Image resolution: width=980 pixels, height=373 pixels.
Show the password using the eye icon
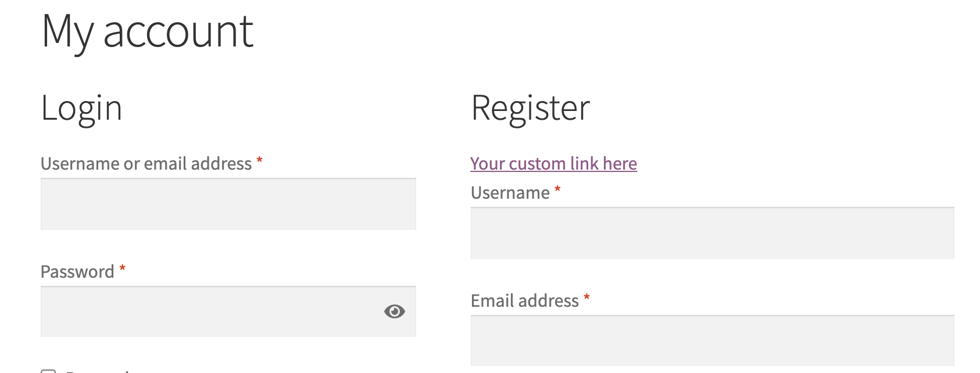394,311
